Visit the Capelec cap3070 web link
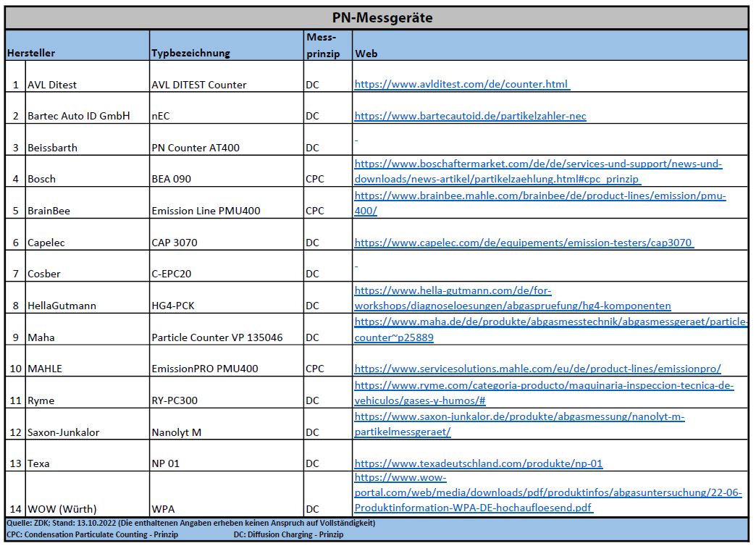Viewport: 756px width, 546px height. 524,243
